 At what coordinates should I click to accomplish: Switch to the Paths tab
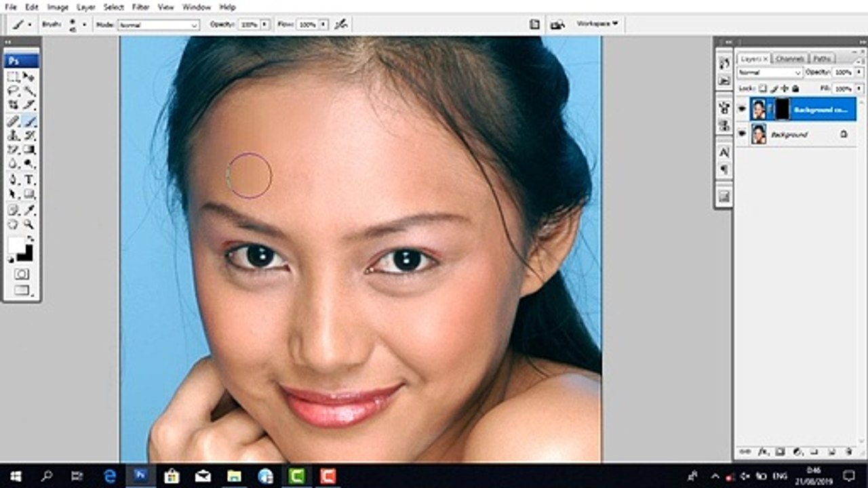click(823, 58)
